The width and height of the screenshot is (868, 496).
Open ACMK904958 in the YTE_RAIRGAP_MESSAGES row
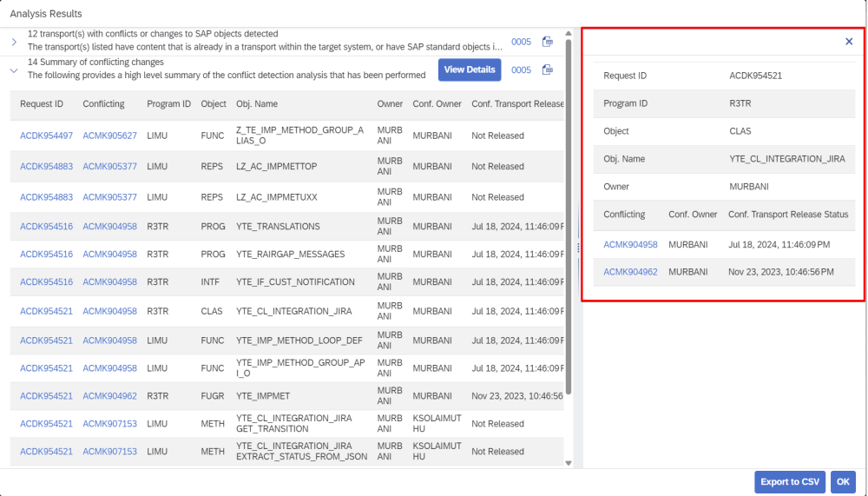tap(109, 254)
